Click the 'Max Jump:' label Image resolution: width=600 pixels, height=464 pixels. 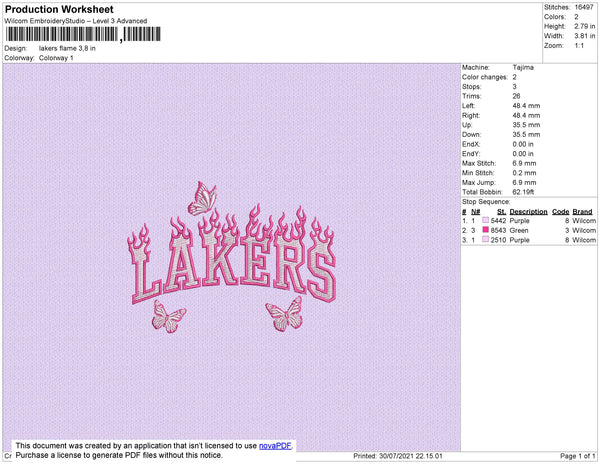point(478,182)
